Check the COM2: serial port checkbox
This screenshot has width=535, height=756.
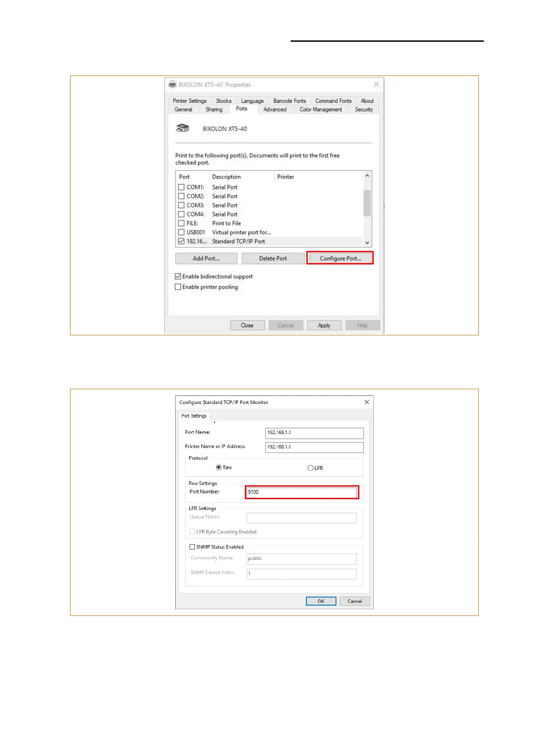(181, 196)
